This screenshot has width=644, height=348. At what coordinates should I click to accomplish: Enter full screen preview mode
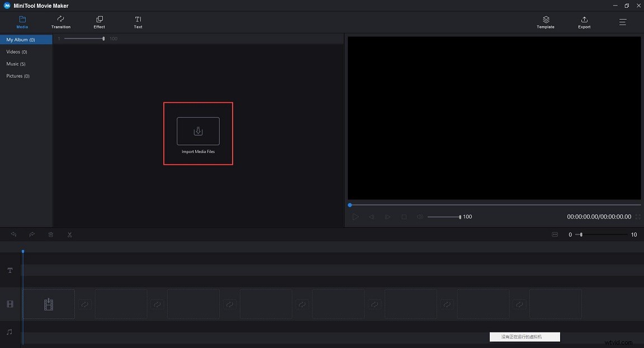638,217
